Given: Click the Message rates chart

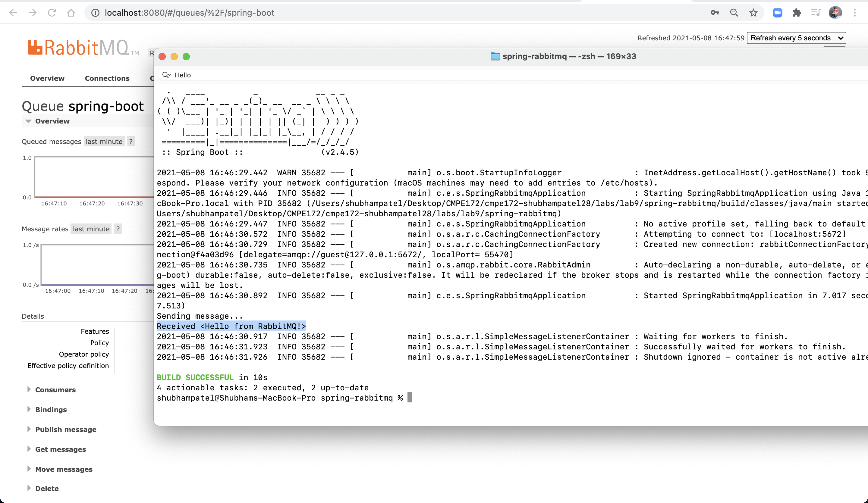Looking at the screenshot, I should tap(97, 265).
